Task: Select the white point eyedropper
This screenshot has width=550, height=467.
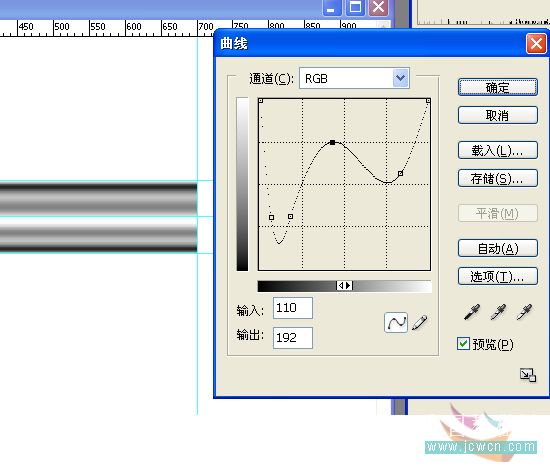Action: [524, 312]
